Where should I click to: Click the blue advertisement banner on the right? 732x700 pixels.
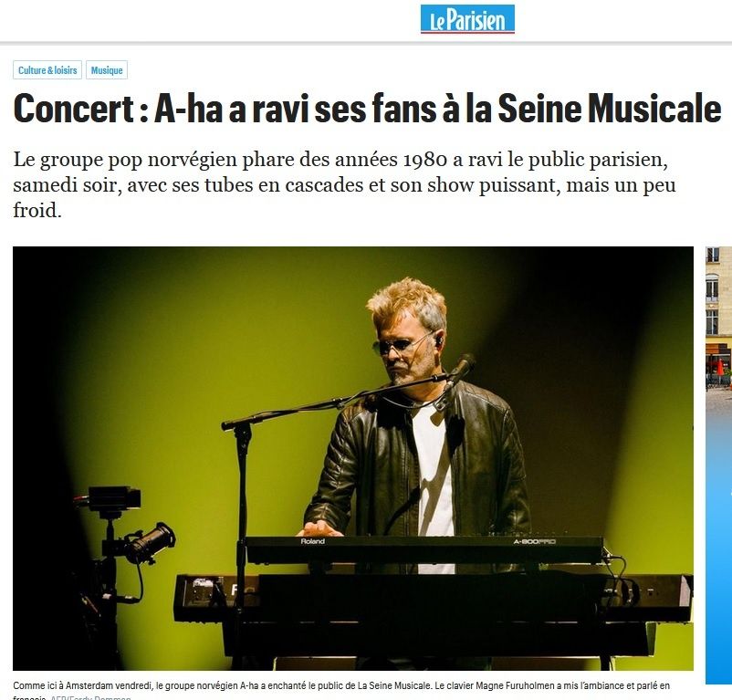719,537
